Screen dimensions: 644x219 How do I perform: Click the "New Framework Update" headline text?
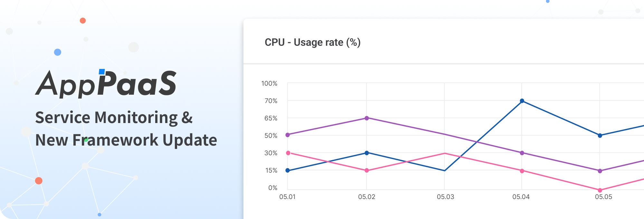[126, 140]
